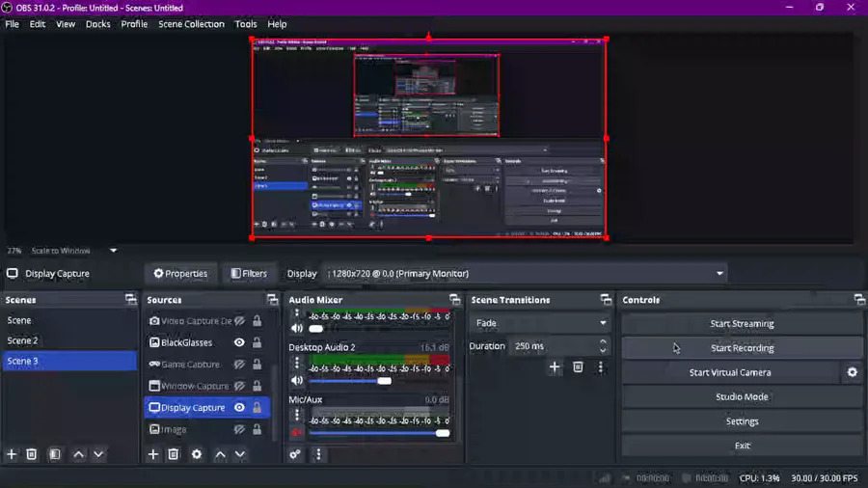This screenshot has width=868, height=488.
Task: Click Exit button in Controls
Action: pos(742,446)
